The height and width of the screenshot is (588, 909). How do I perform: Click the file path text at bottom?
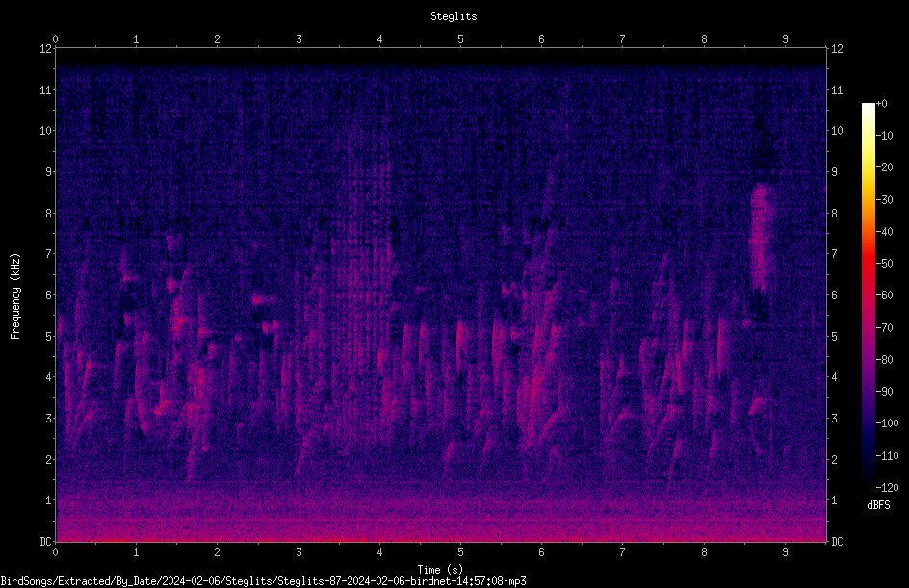[x=263, y=581]
